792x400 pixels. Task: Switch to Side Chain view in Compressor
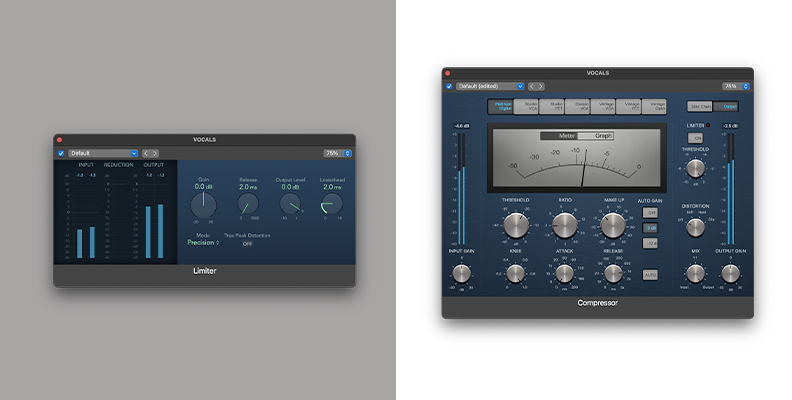pyautogui.click(x=700, y=107)
